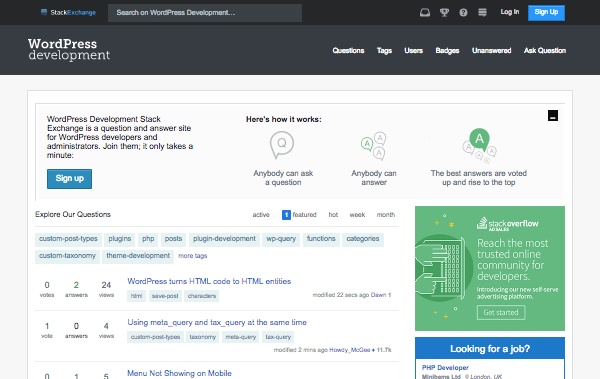Open the help question mark icon
The width and height of the screenshot is (600, 379).
coord(463,13)
